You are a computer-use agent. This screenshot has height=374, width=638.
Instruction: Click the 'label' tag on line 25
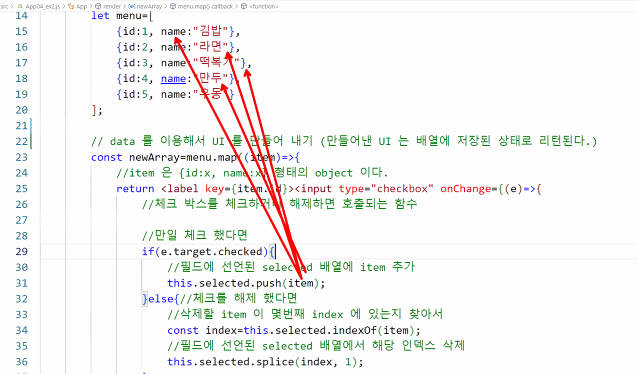click(x=183, y=189)
